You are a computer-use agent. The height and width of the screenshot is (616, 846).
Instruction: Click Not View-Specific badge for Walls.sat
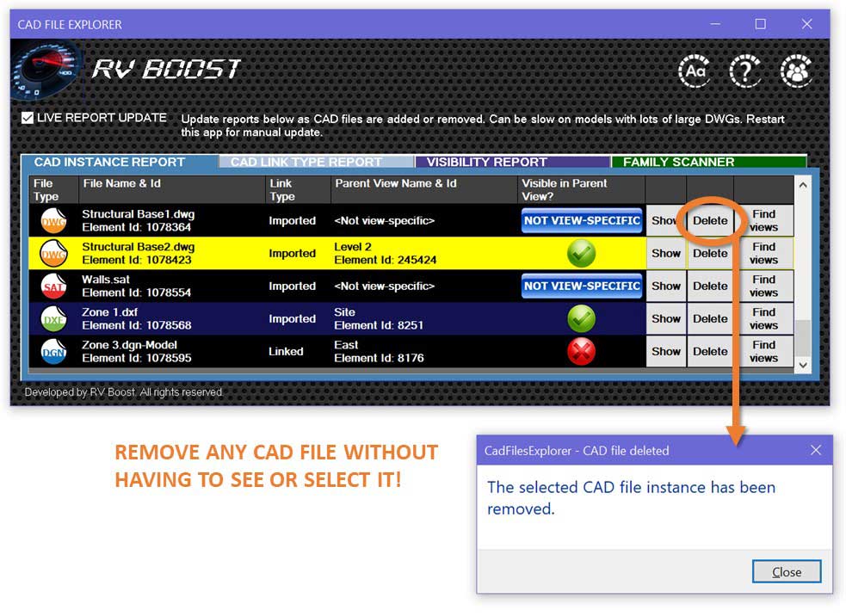coord(582,286)
